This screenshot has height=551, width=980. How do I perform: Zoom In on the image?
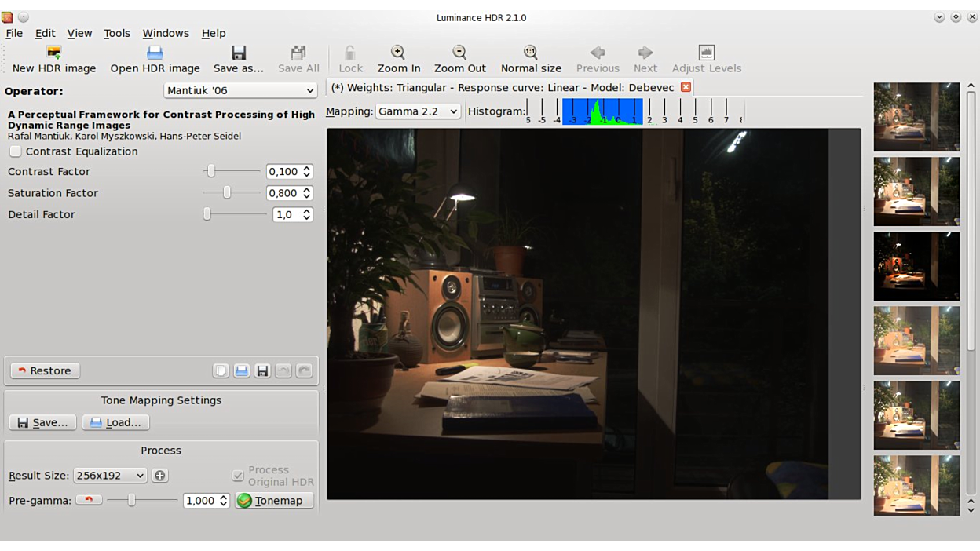click(x=398, y=59)
